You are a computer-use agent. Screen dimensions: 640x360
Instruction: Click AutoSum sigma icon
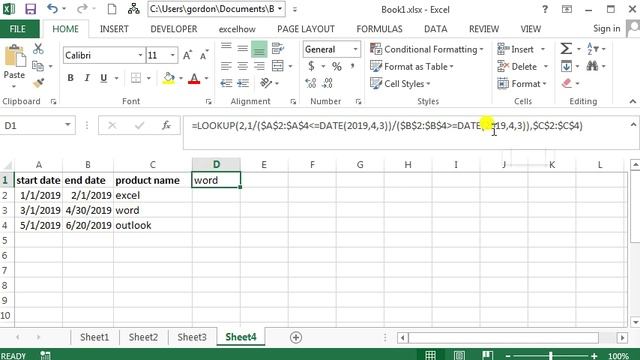566,49
